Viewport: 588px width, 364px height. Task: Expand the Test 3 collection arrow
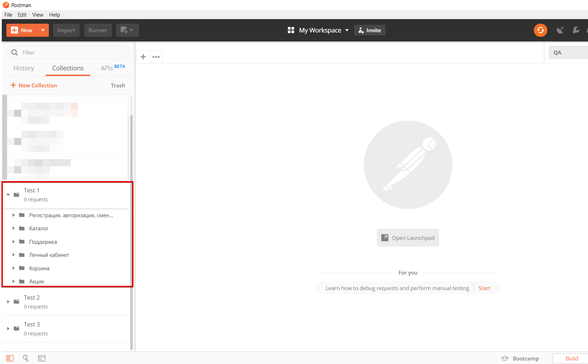[8, 329]
